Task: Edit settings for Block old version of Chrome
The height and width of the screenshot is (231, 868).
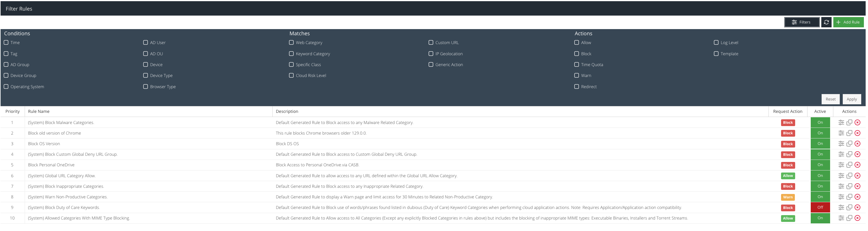Action: (x=841, y=133)
